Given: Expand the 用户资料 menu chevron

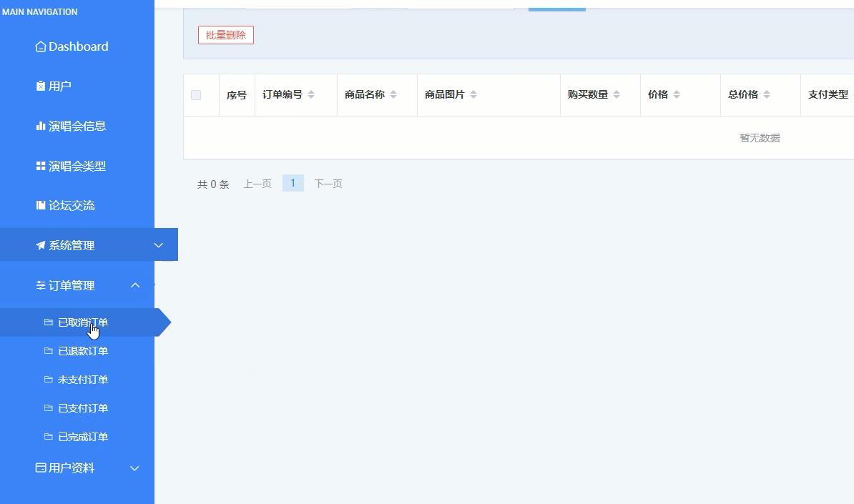Looking at the screenshot, I should coord(134,468).
